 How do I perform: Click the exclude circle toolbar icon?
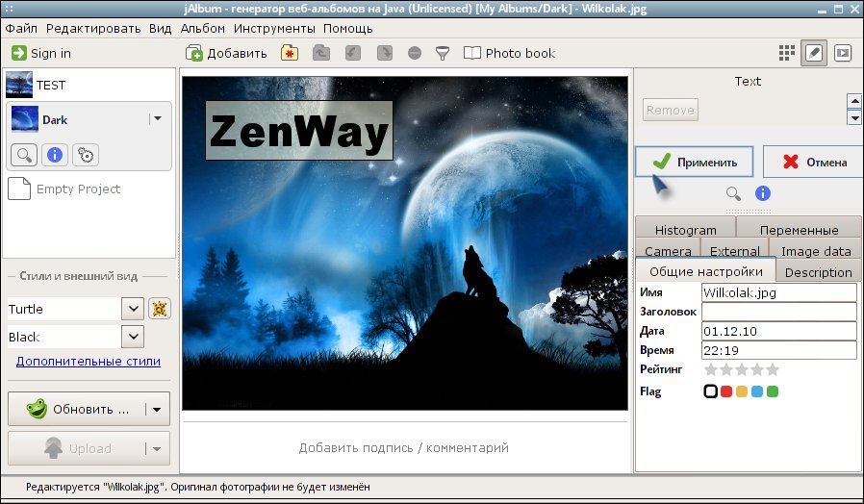pos(415,53)
